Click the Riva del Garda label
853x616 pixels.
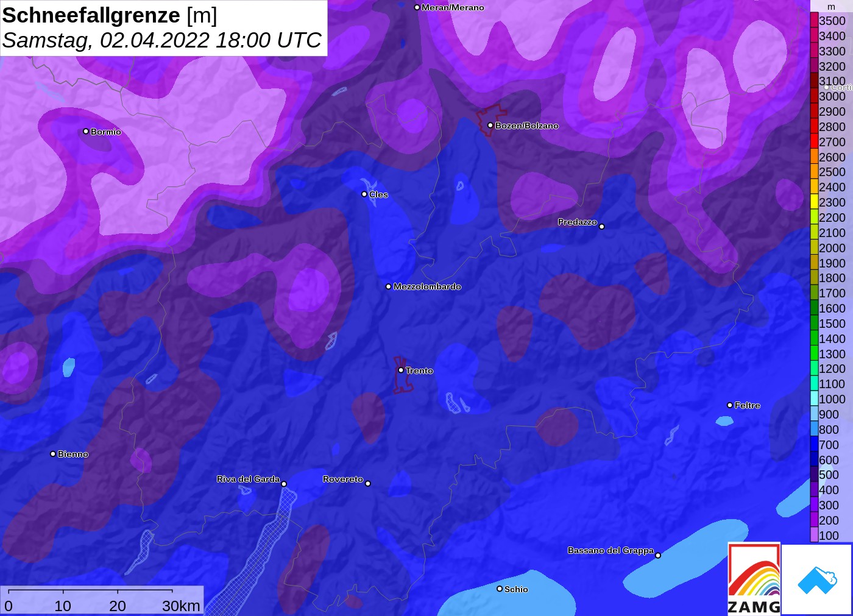[248, 479]
